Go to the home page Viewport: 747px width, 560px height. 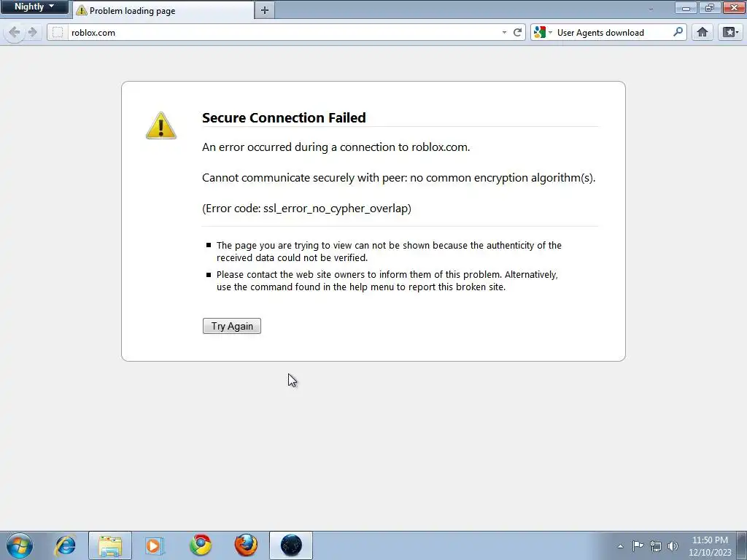coord(703,32)
